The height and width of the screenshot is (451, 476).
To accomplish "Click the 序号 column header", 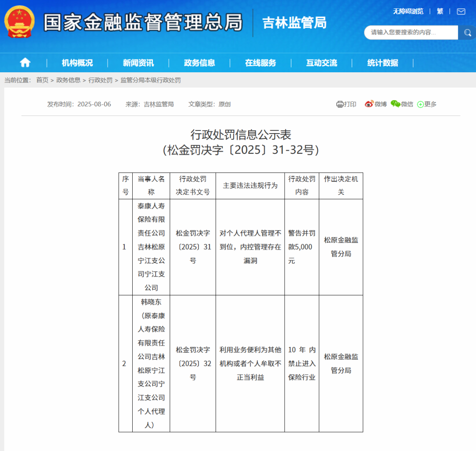I will point(126,186).
